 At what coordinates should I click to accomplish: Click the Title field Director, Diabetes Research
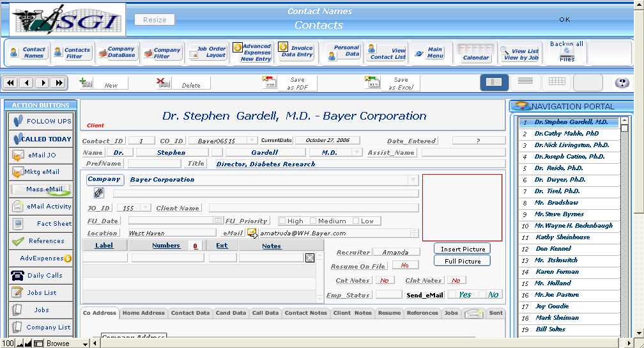(x=360, y=164)
